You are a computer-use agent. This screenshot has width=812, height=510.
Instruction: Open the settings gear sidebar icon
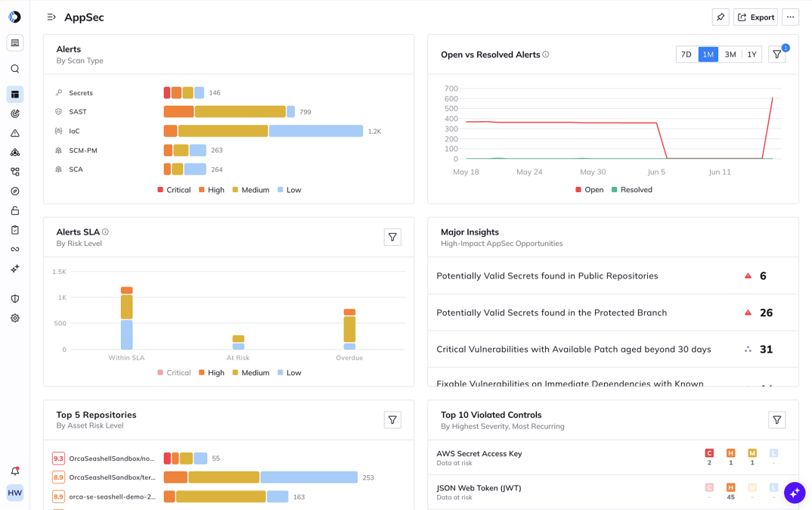pyautogui.click(x=15, y=319)
